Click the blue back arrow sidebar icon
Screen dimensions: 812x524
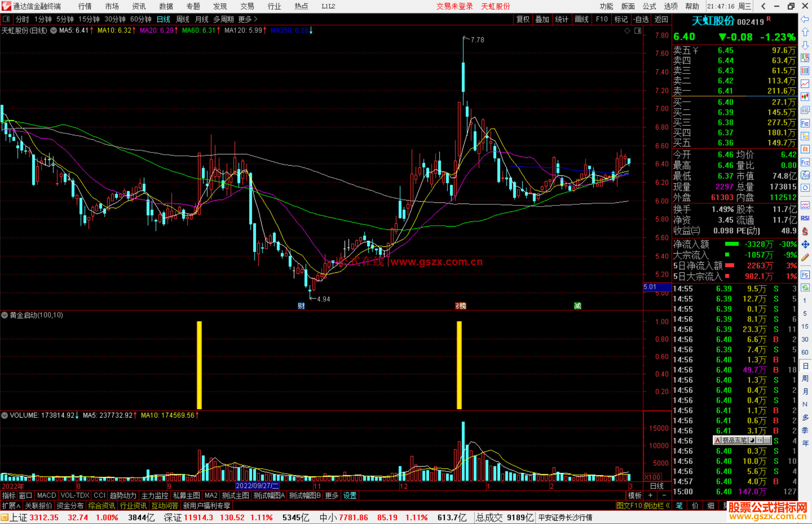[805, 19]
